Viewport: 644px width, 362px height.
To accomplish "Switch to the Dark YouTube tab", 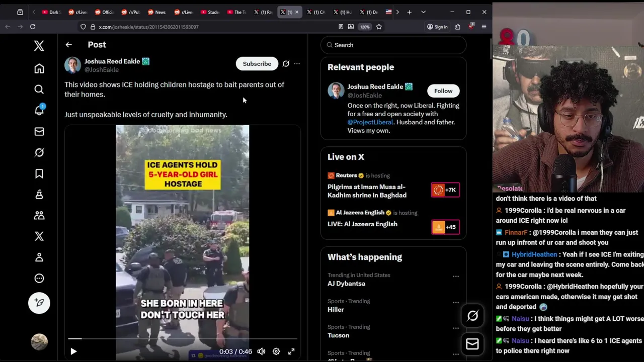I will click(51, 12).
